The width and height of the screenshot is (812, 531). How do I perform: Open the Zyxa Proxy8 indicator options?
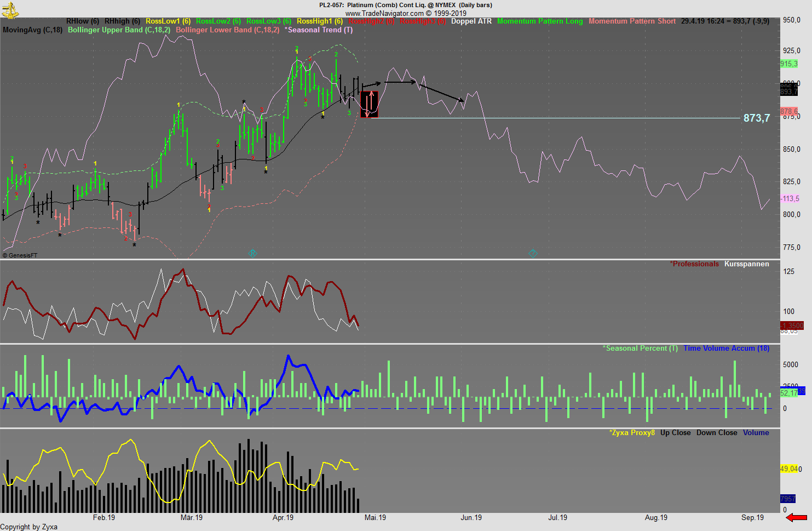click(631, 432)
